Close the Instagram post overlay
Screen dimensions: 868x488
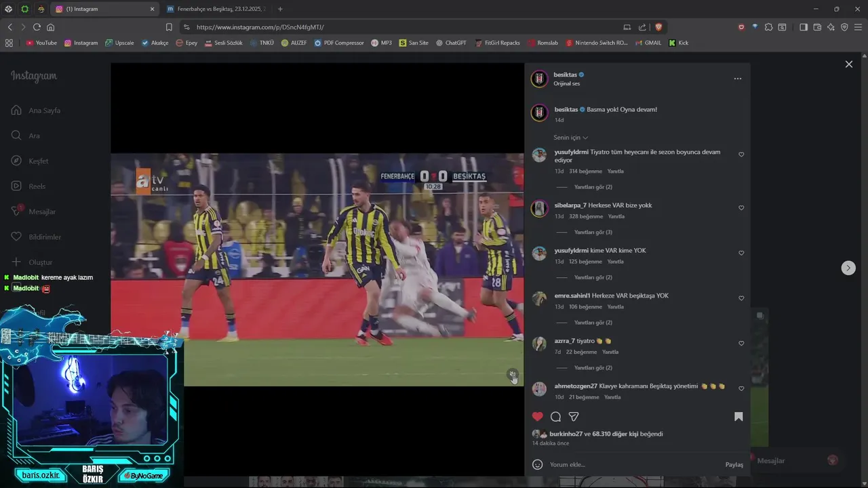click(848, 64)
